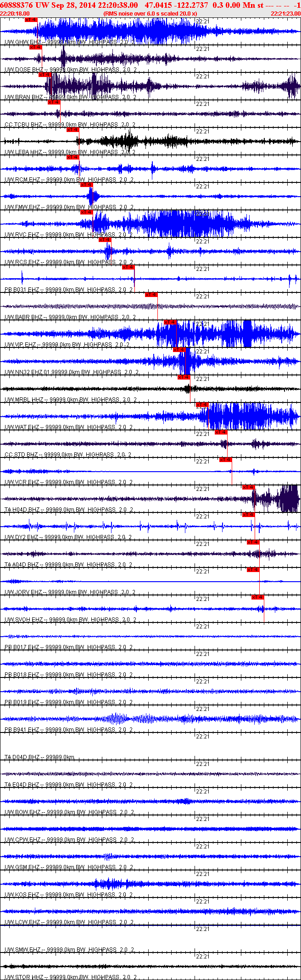Click the red pick flag on VIP trace
The height and width of the screenshot is (980, 301).
[x=170, y=322]
